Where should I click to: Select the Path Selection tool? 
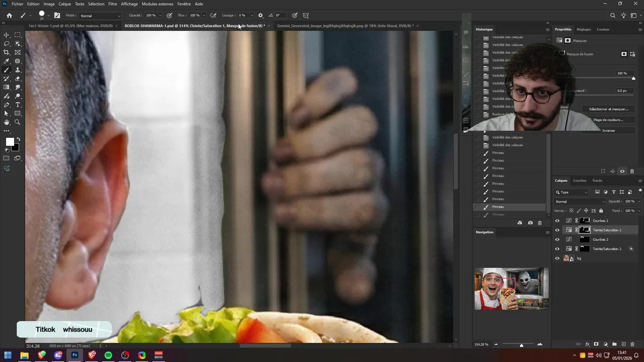pos(7,114)
